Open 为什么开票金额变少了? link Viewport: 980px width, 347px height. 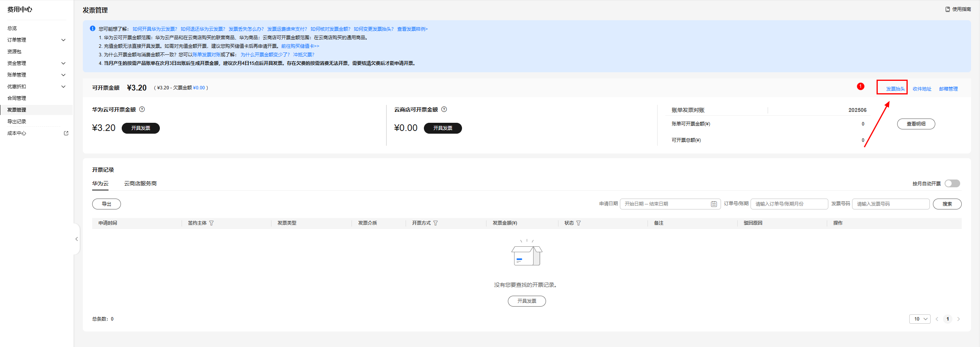pos(265,54)
